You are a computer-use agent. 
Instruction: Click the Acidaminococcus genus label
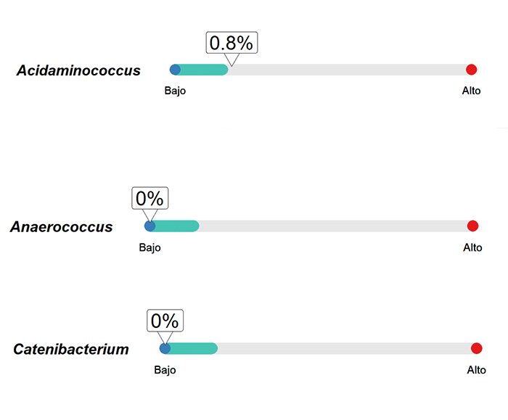78,70
